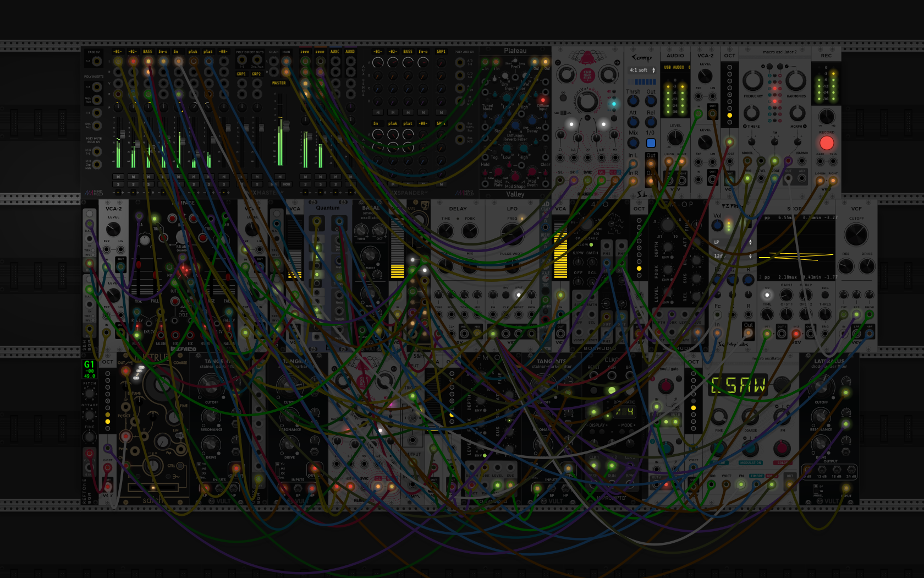Screen dimensions: 924x578
Task: Toggle the DIM button on MixMaster master
Action: 273,184
